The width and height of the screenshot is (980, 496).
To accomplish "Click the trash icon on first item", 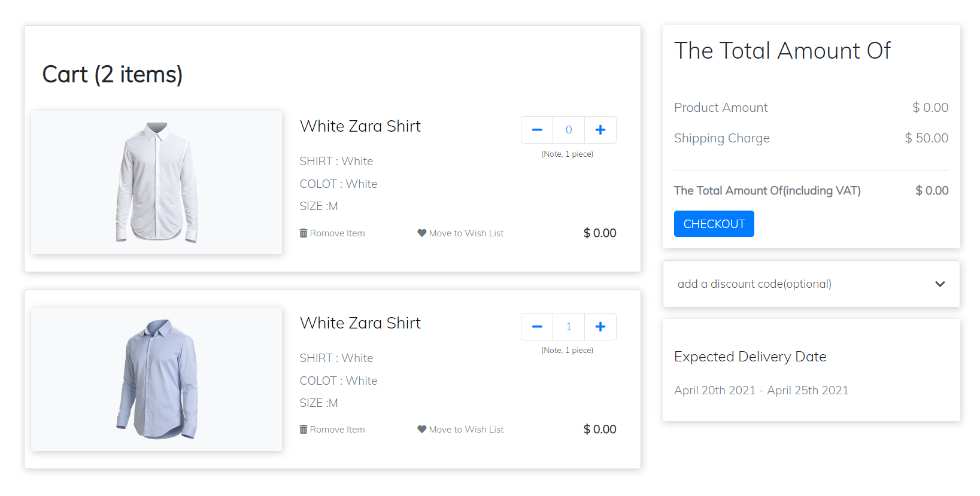I will (304, 233).
